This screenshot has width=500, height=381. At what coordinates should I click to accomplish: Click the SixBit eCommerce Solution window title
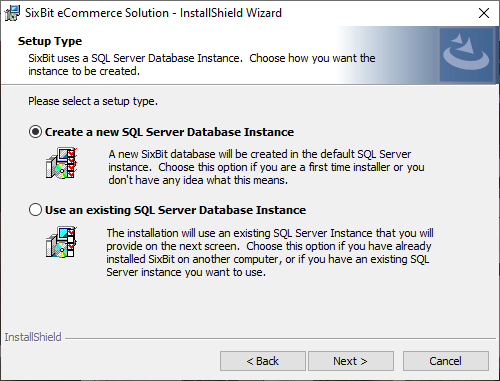(x=153, y=13)
